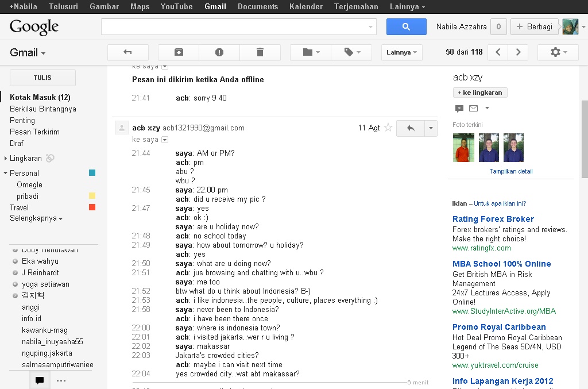The image size is (588, 389).
Task: Open Telusuri in top bar
Action: click(x=63, y=6)
